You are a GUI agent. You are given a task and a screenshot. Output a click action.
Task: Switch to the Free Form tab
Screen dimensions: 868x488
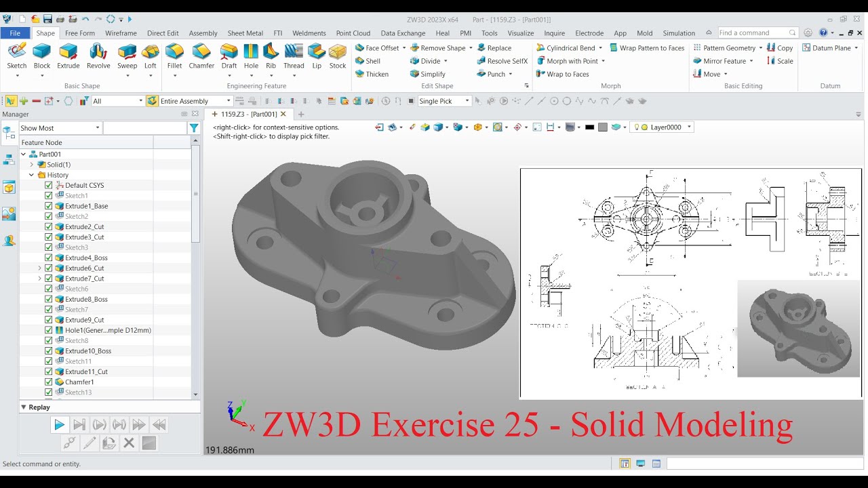pos(80,33)
